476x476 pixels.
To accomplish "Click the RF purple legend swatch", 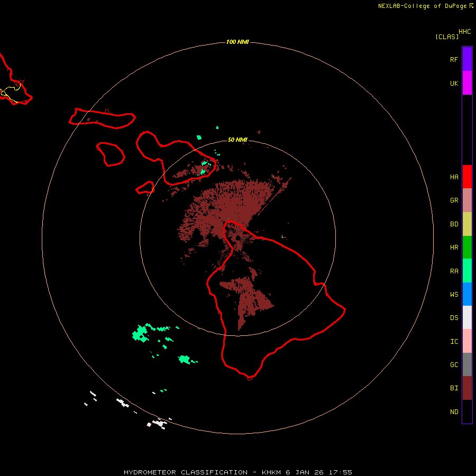I will 467,59.
